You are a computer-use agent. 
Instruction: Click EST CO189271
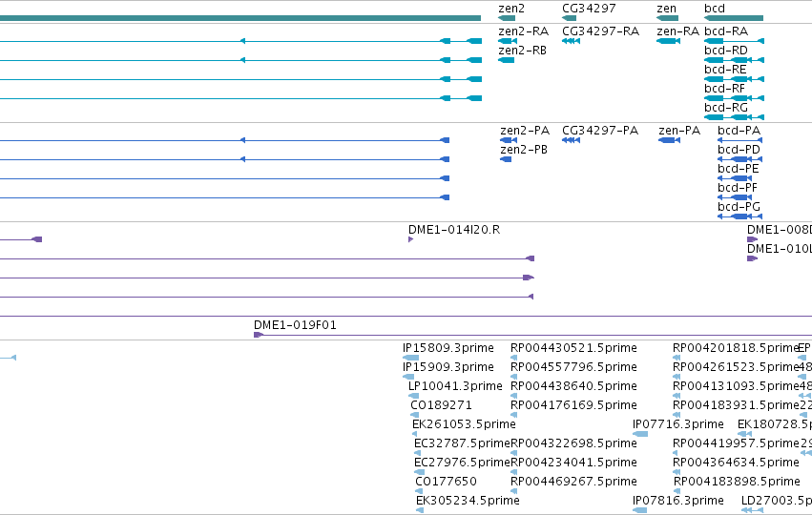pos(441,405)
